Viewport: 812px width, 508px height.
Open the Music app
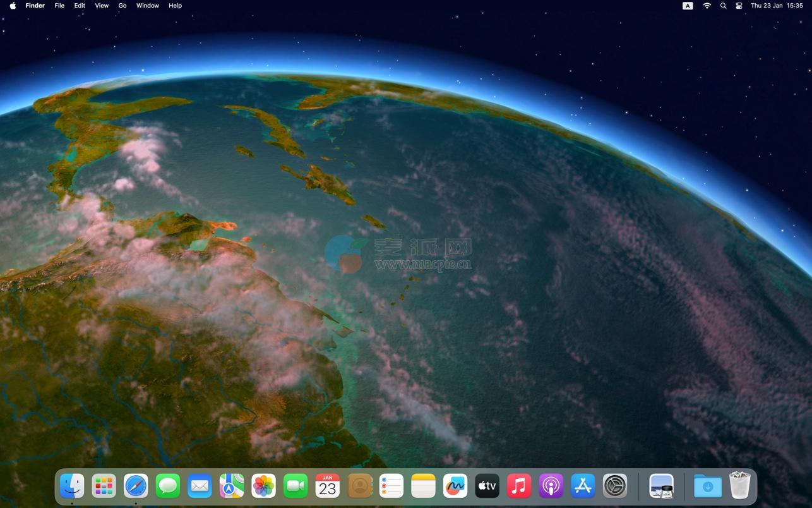coord(519,487)
